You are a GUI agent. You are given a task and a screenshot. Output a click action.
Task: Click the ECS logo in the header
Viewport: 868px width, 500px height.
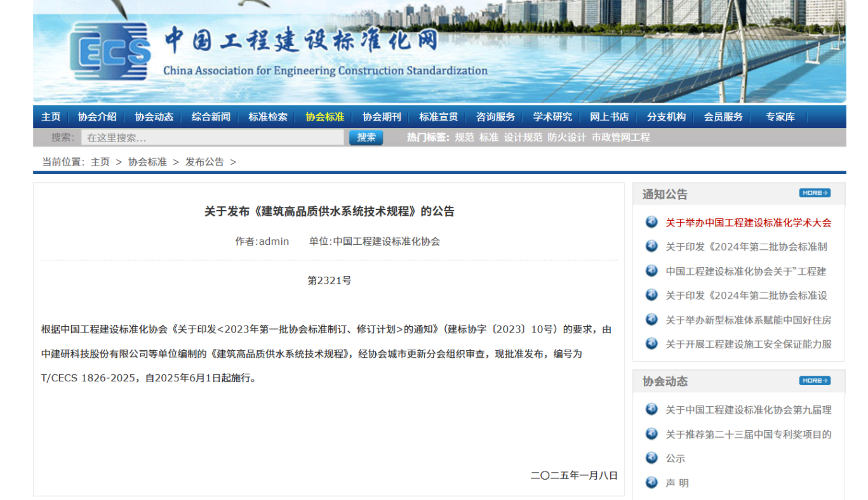coord(110,51)
